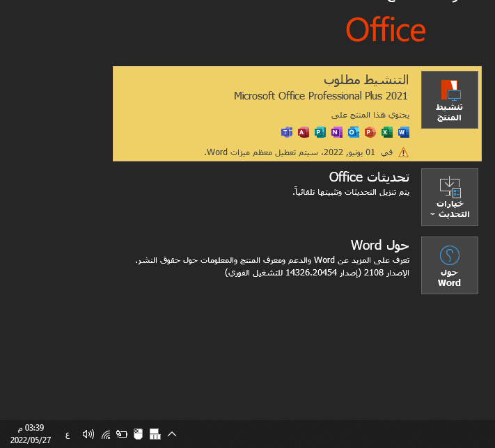Click the automatic updates description text

click(351, 192)
